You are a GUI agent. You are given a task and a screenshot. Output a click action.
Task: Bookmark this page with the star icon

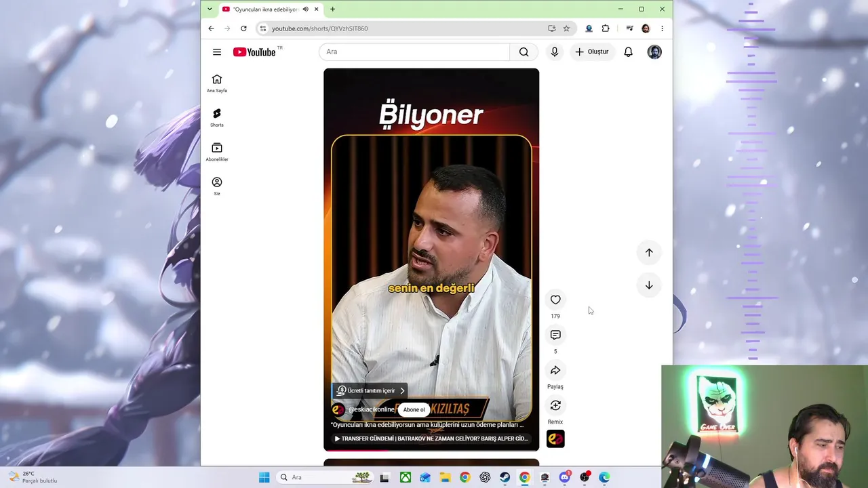pos(566,28)
